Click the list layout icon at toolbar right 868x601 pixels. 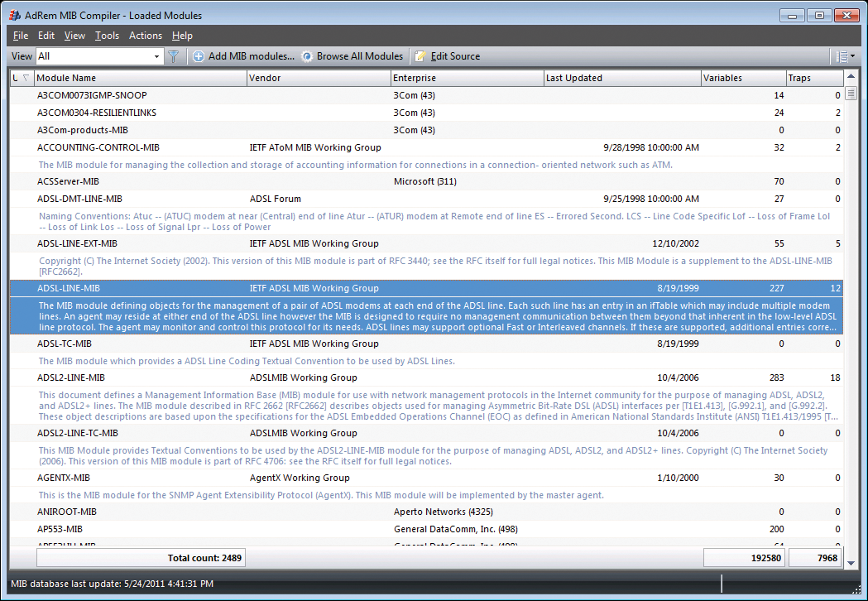(x=841, y=56)
